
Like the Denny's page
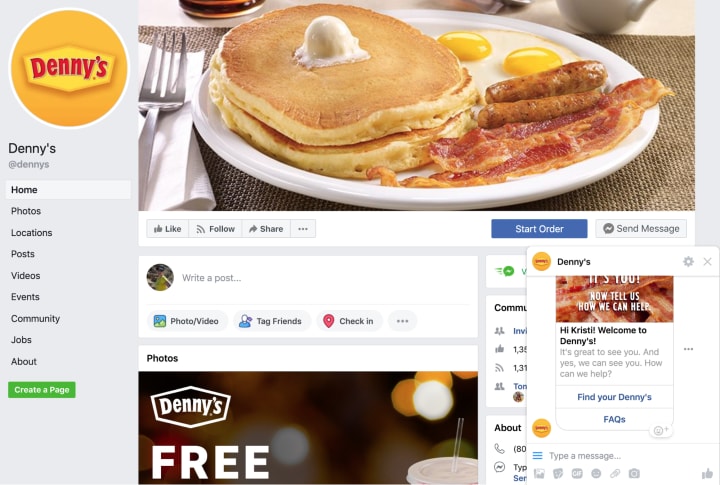(x=168, y=229)
